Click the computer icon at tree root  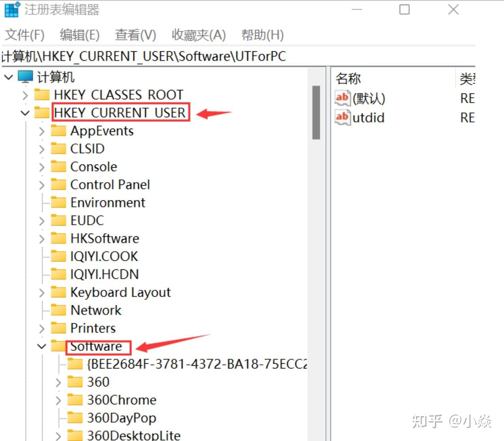click(x=26, y=77)
